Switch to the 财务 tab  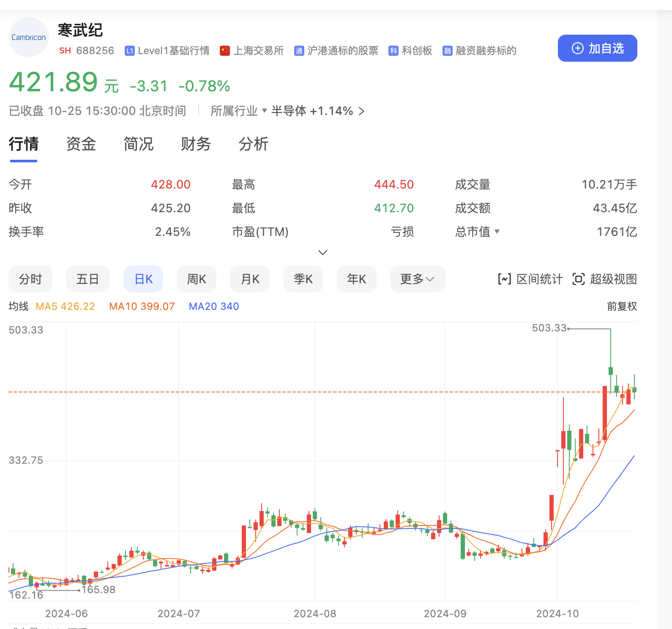click(196, 144)
